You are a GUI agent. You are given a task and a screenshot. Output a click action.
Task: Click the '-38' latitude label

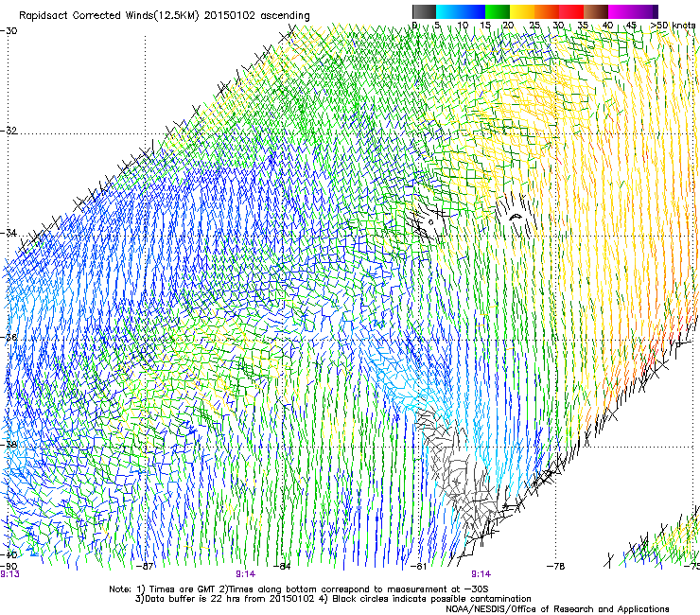pos(9,445)
